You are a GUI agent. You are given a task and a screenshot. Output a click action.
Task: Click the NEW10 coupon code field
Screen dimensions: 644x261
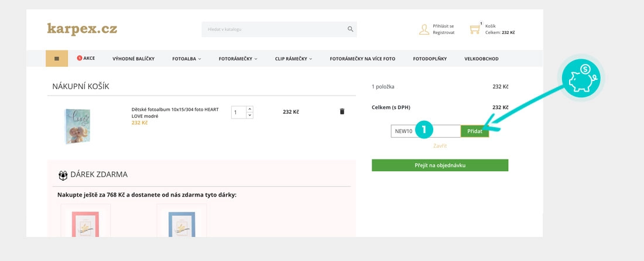point(426,131)
